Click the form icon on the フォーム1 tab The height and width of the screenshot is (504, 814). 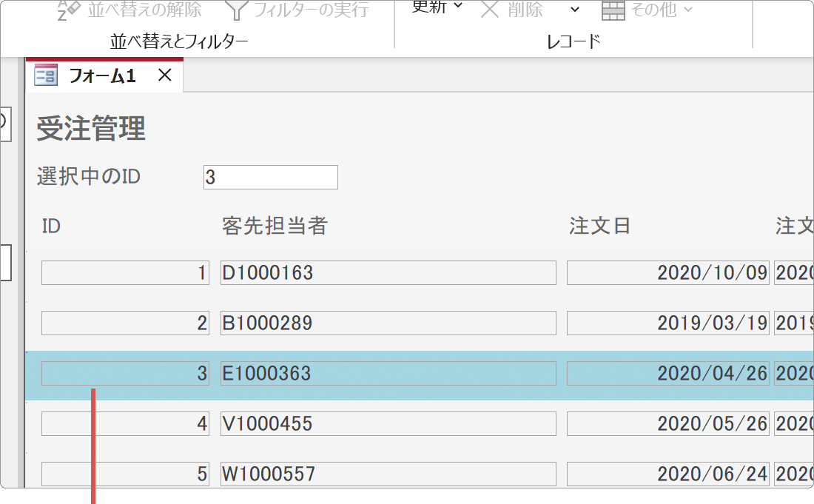45,75
